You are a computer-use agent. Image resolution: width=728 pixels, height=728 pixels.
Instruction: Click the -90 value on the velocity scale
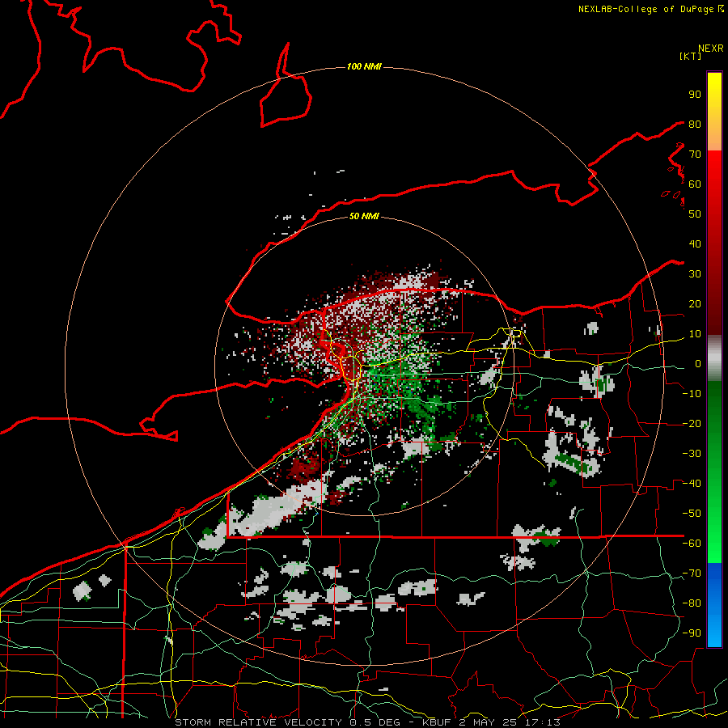point(692,633)
